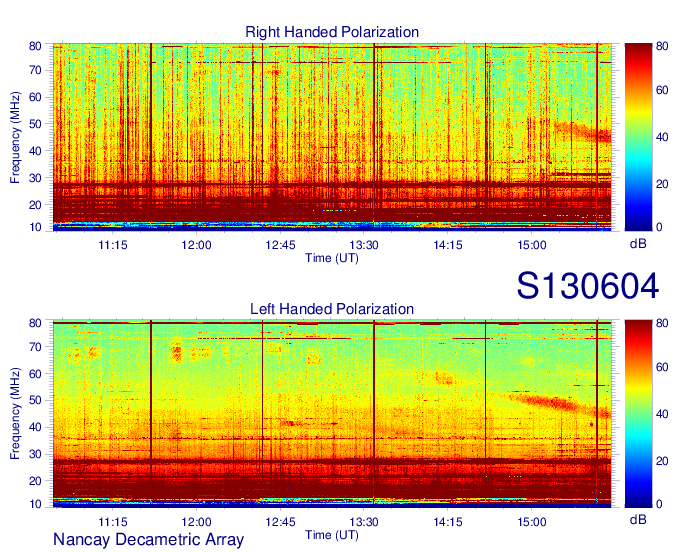The height and width of the screenshot is (552, 680).
Task: Click the "15:00" time tick under the Right Handed plot
Action: point(532,245)
